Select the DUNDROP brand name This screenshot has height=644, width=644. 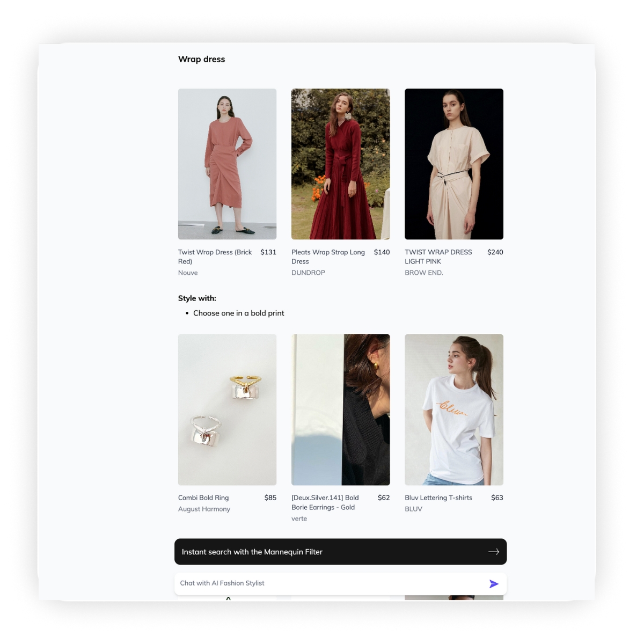click(x=308, y=273)
